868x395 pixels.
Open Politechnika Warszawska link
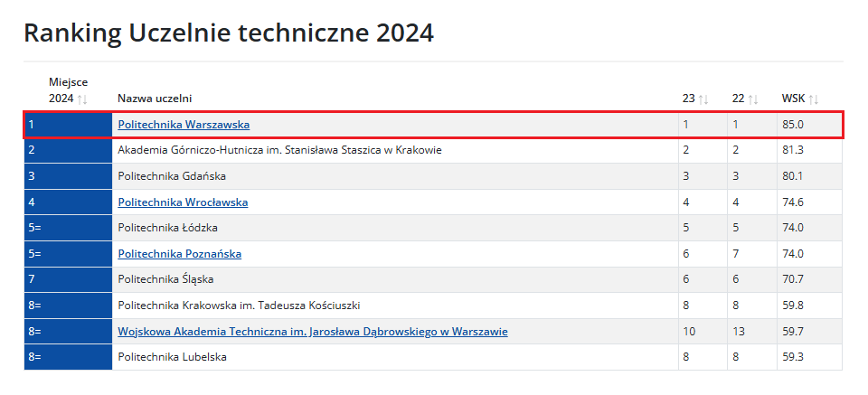(x=184, y=125)
